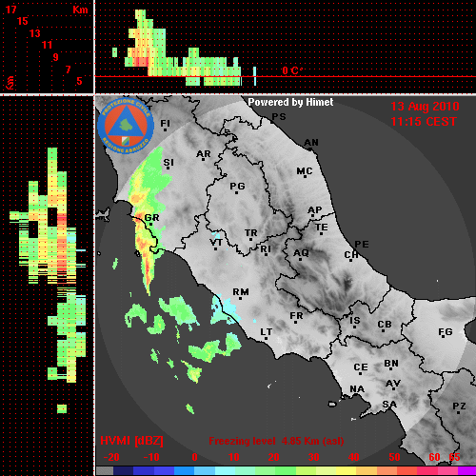Click the 13 Aug 2010 date stamp

pos(425,107)
